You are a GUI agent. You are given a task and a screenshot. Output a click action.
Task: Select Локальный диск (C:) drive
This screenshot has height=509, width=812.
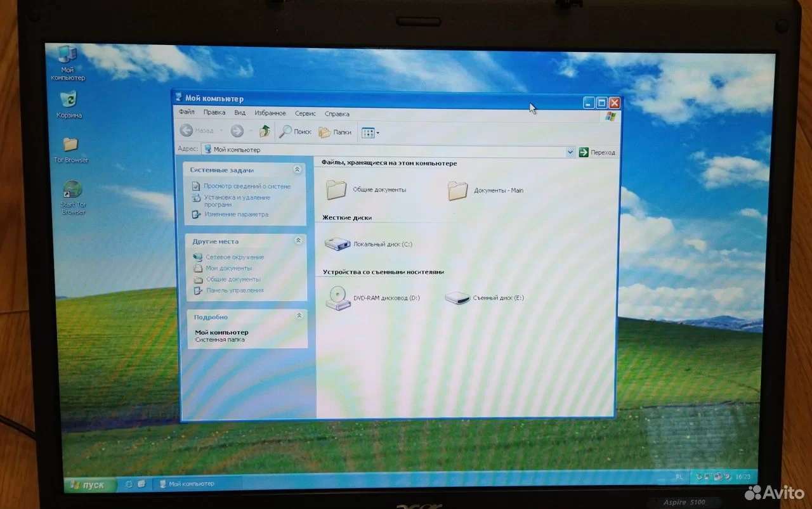click(x=369, y=243)
